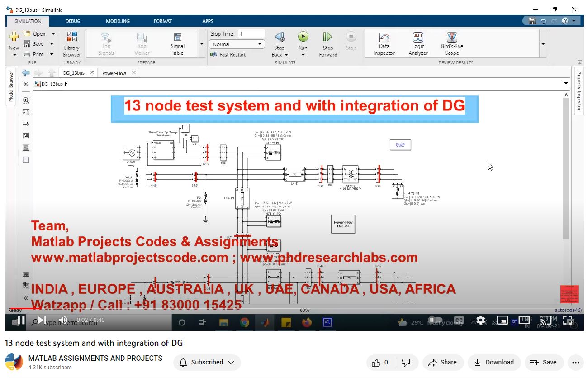Screen dimensions: 588x378
Task: Open the model path dropdown arrow
Action: [566, 83]
